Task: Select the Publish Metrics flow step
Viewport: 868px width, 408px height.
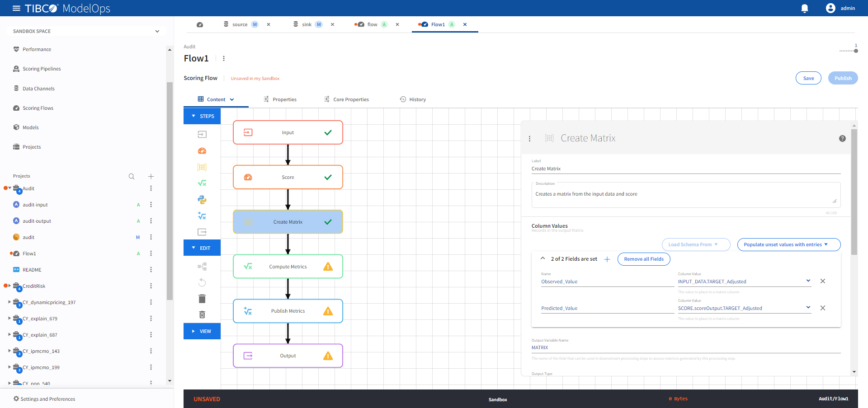Action: click(x=288, y=311)
